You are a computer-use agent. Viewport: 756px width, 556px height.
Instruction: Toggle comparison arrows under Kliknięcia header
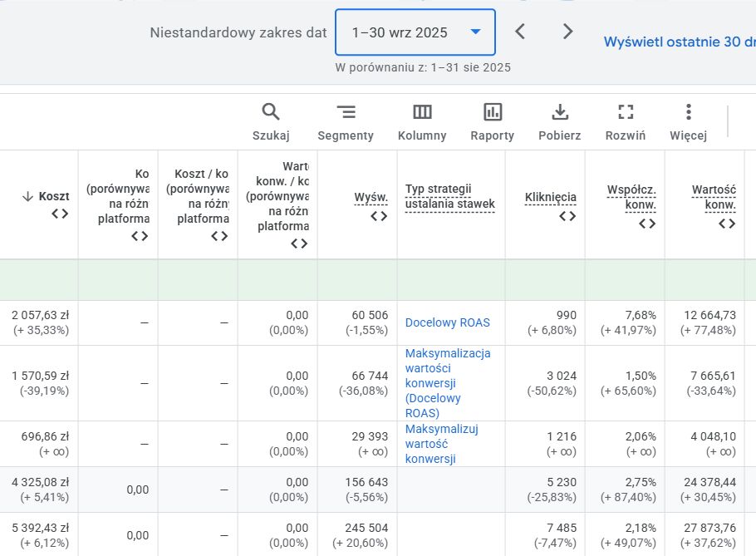(x=567, y=216)
